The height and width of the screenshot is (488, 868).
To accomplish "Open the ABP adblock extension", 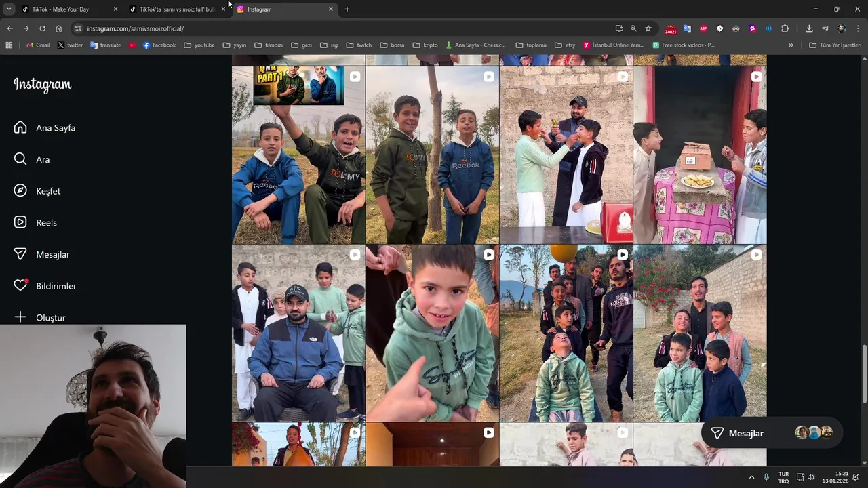I will [x=703, y=28].
